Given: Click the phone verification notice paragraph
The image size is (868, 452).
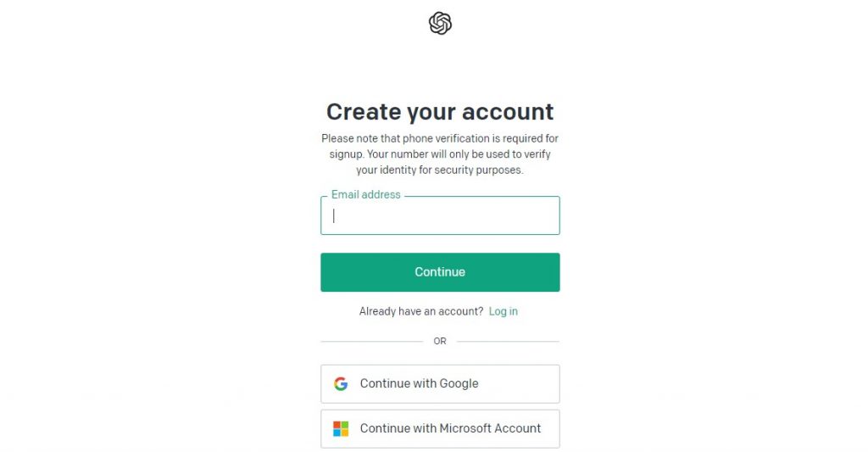Looking at the screenshot, I should pyautogui.click(x=440, y=154).
